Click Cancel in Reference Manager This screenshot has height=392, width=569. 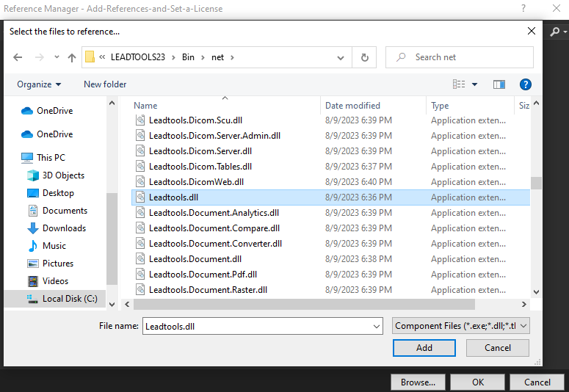coord(537,382)
